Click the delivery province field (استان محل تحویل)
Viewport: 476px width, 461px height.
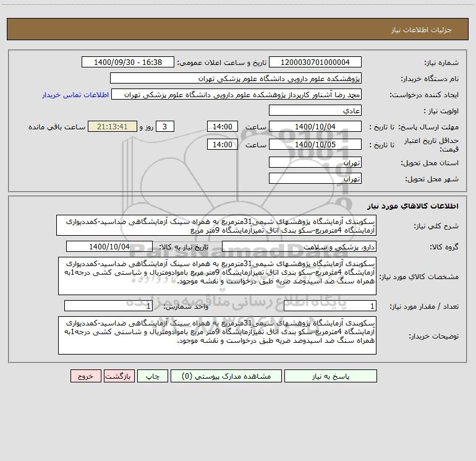pyautogui.click(x=315, y=162)
